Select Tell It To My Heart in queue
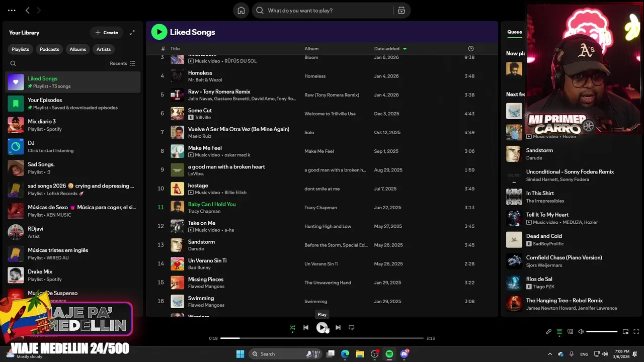Image resolution: width=644 pixels, height=362 pixels. [547, 215]
